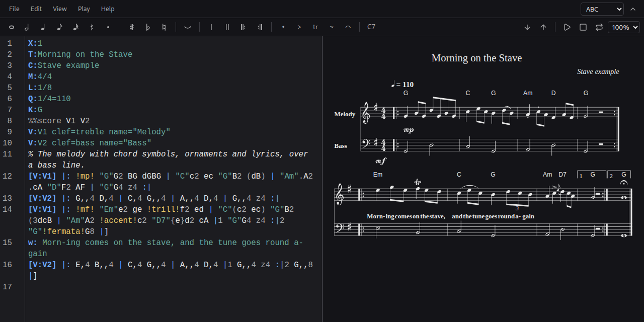Click the tempo marking '= 110' in score
Image resolution: width=644 pixels, height=322 pixels.
pyautogui.click(x=403, y=85)
